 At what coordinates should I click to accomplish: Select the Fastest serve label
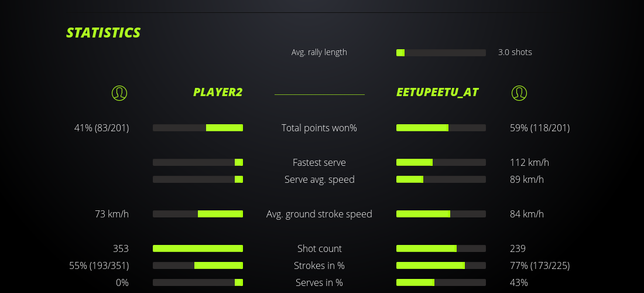click(319, 162)
